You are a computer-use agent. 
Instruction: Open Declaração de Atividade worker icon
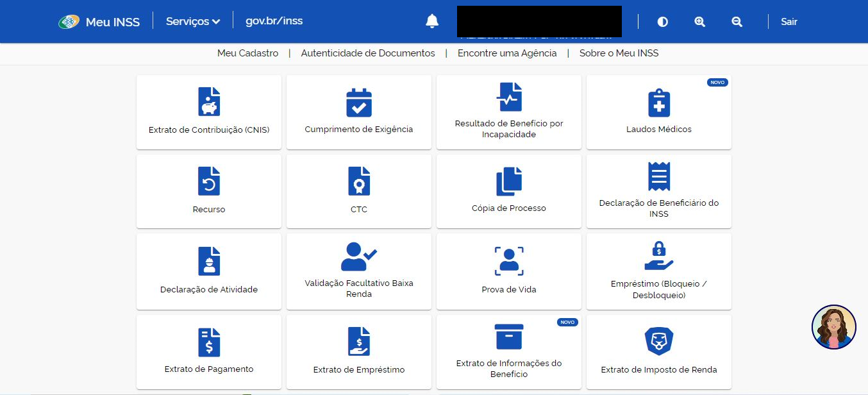click(x=209, y=261)
